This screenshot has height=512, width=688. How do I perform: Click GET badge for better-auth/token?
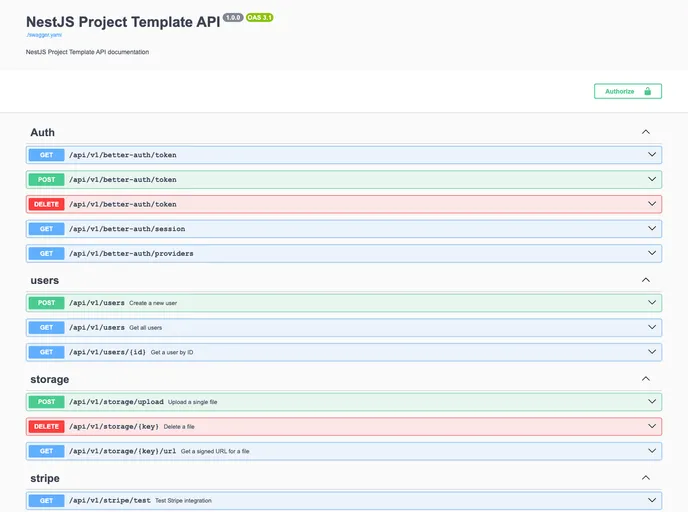[47, 155]
